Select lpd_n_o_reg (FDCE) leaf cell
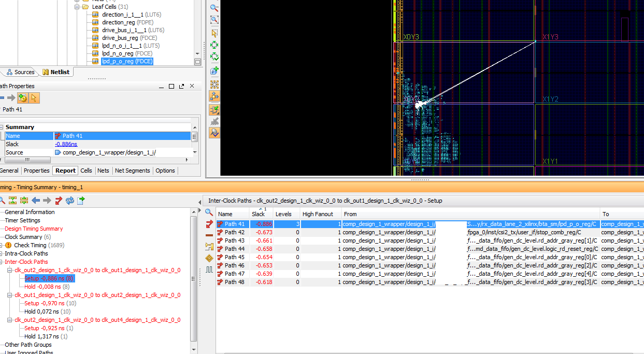The width and height of the screenshot is (644, 354). click(x=126, y=53)
